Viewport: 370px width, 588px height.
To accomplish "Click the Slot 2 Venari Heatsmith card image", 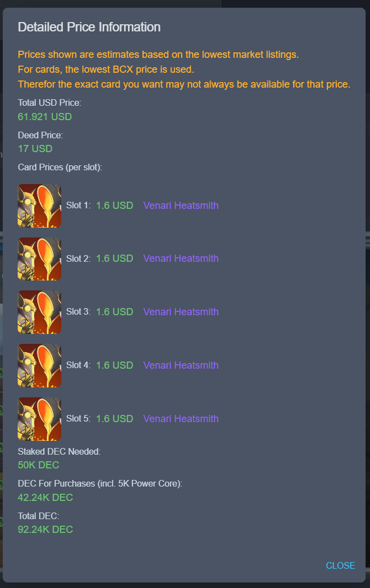I will (x=39, y=259).
